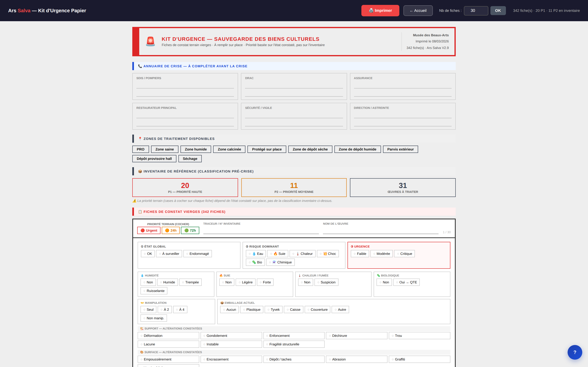Click the pin icon beside Zones de traitement
588x367 pixels.
click(x=140, y=139)
